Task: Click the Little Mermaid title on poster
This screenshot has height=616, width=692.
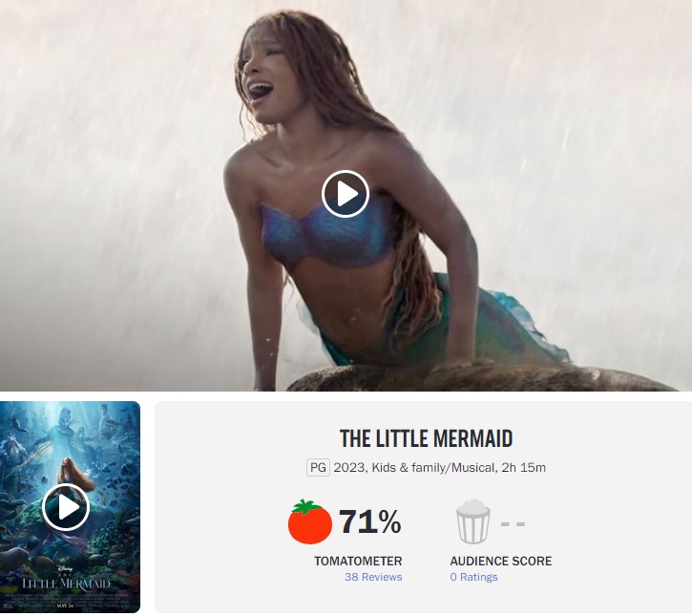Action: [x=66, y=584]
